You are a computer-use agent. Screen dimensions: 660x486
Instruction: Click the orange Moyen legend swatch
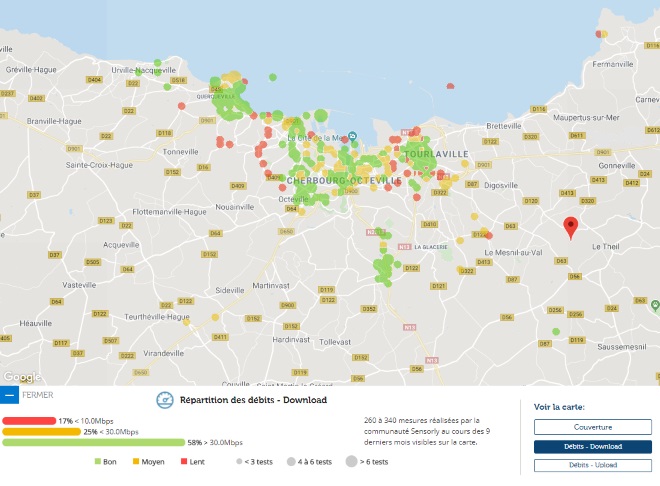136,462
